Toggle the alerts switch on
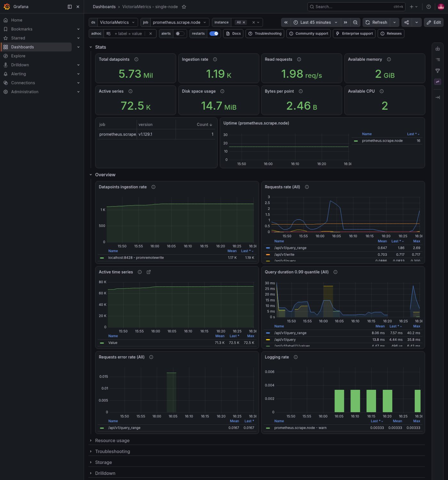 click(x=180, y=34)
